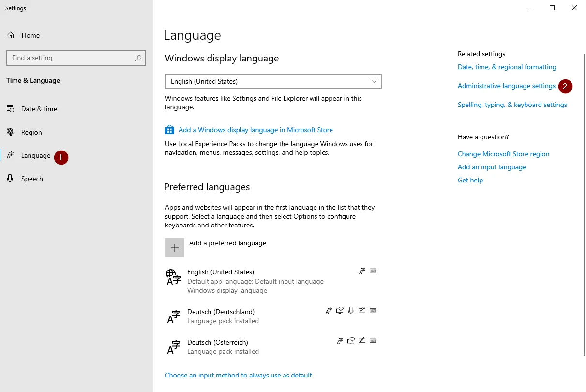This screenshot has width=586, height=392.
Task: Click the plus icon to add a language
Action: [175, 248]
